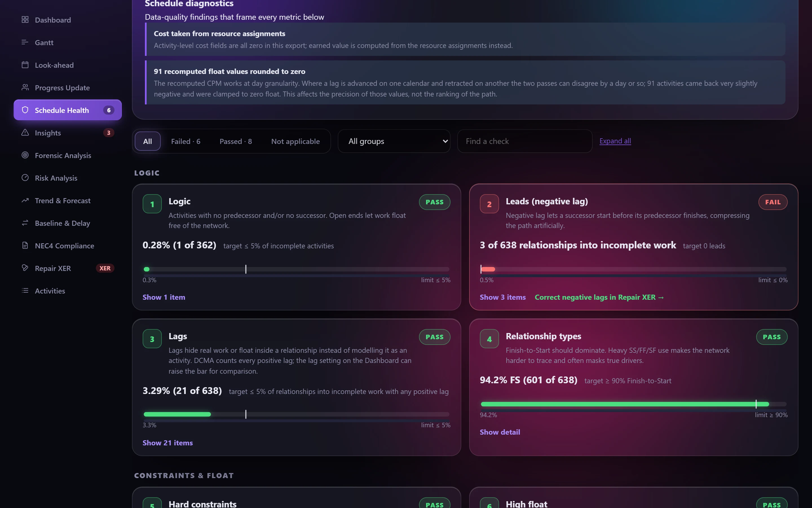Select the Activities list icon

pos(25,291)
